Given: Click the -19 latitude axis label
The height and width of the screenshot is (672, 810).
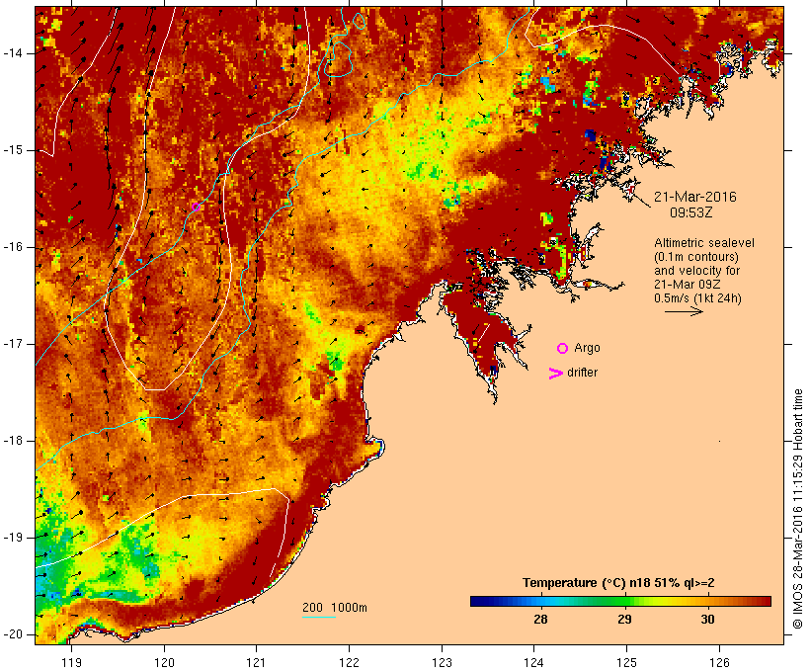Looking at the screenshot, I should pyautogui.click(x=13, y=538).
